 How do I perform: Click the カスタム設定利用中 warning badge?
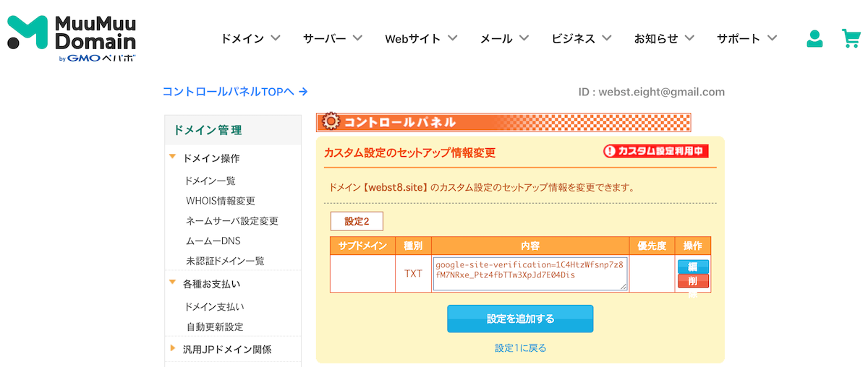point(656,151)
